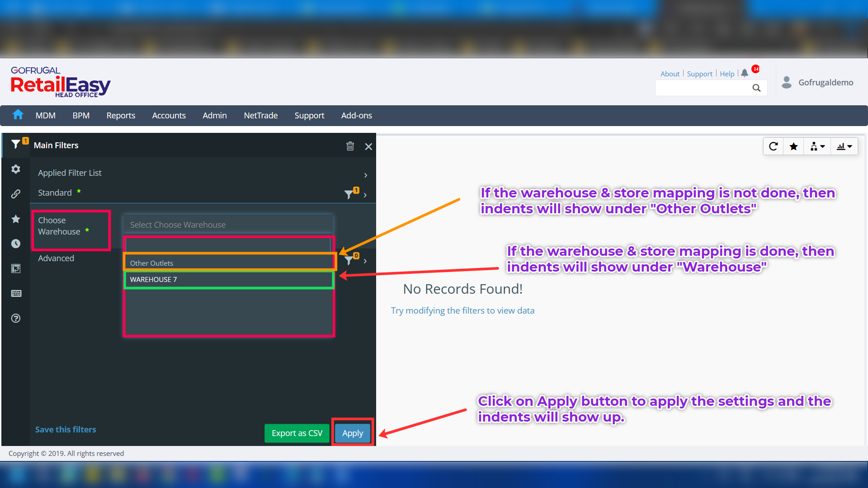Viewport: 868px width, 488px height.
Task: Open the help question mark sidebar icon
Action: click(16, 318)
